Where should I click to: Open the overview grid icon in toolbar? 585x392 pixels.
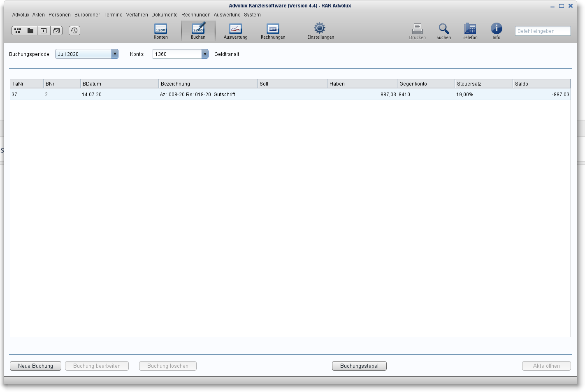(x=18, y=30)
